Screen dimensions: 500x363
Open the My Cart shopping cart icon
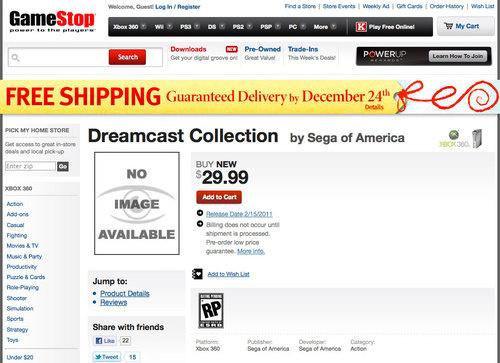pos(448,26)
